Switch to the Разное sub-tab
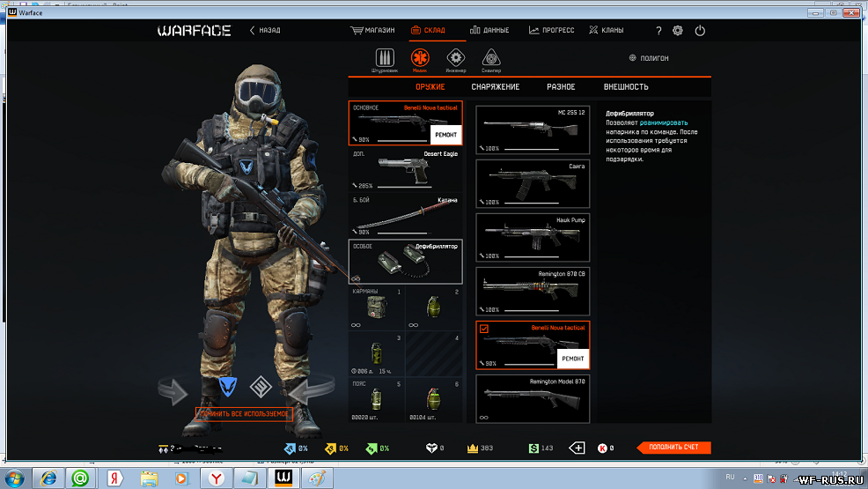Image resolution: width=868 pixels, height=489 pixels. pyautogui.click(x=561, y=87)
